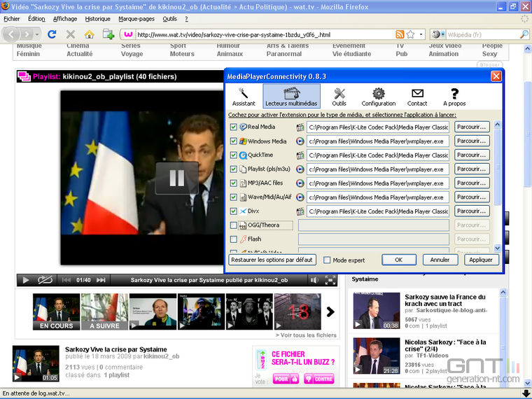Click the POUR vote button
The height and width of the screenshot is (399, 532).
click(x=286, y=379)
